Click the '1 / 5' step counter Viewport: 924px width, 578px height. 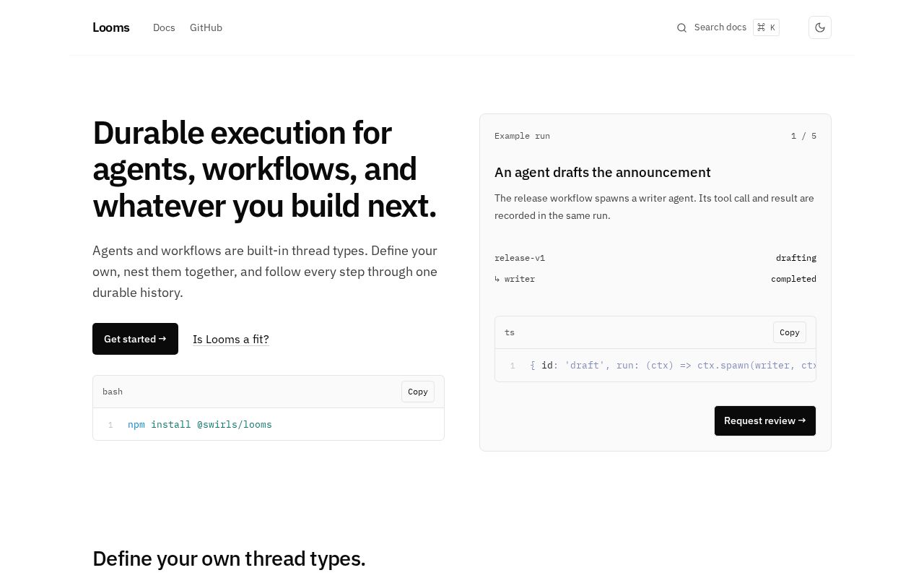pos(803,136)
